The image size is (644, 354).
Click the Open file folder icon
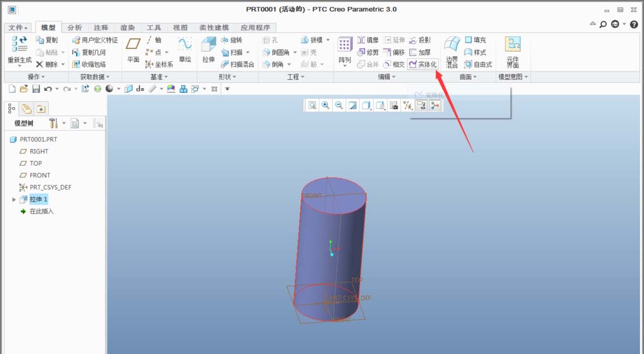[x=24, y=89]
